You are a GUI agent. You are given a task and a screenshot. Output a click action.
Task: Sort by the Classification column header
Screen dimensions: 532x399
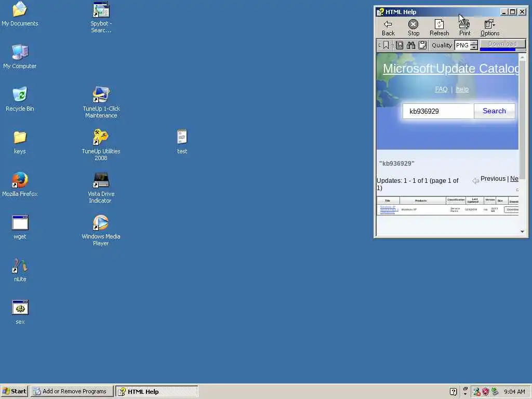pyautogui.click(x=456, y=200)
